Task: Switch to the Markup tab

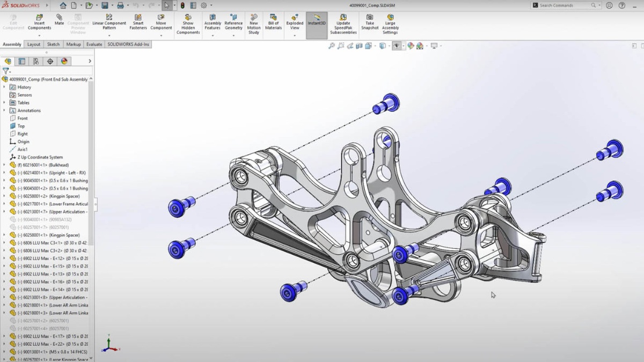Action: 74,45
